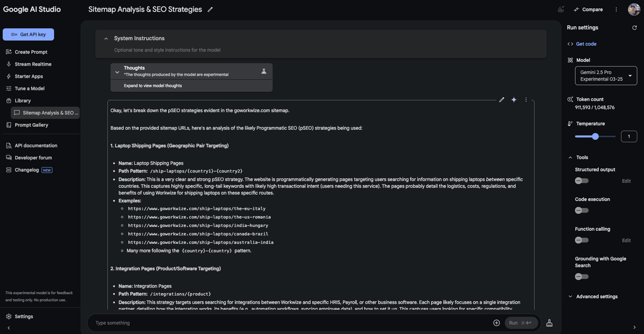Click the sparkle rerun icon above the response
The image size is (644, 334).
pos(514,100)
